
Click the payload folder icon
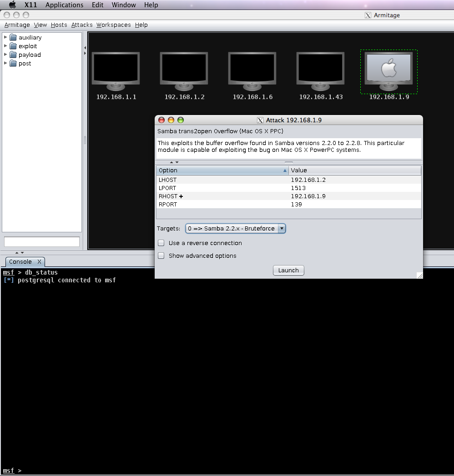[x=13, y=55]
